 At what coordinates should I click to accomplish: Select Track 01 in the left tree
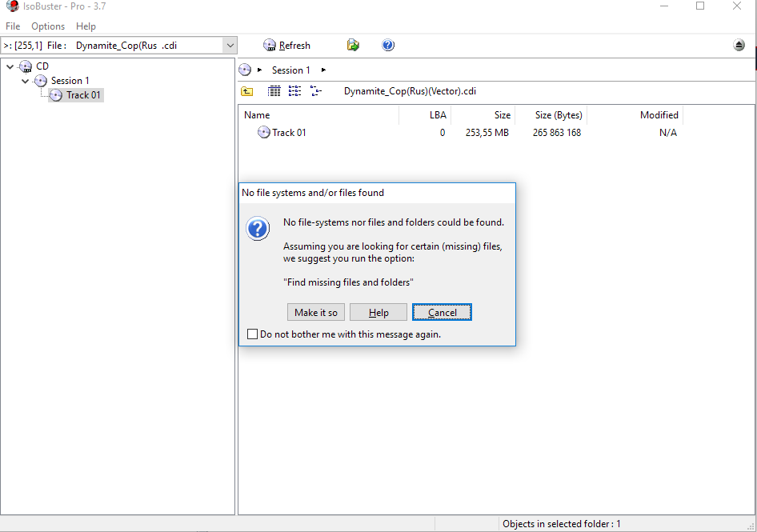pos(83,95)
